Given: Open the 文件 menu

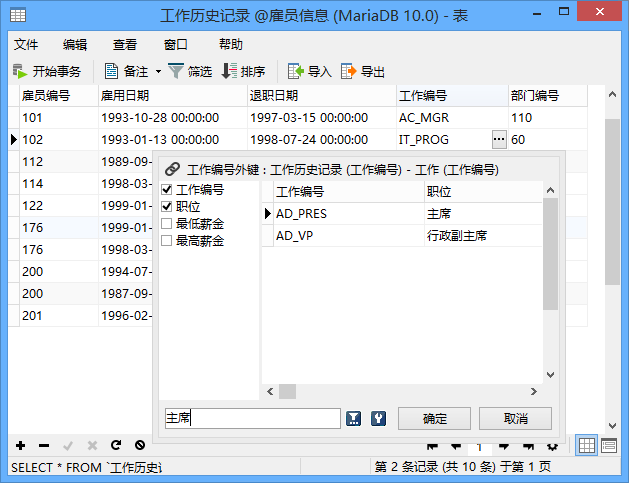Looking at the screenshot, I should coord(26,44).
